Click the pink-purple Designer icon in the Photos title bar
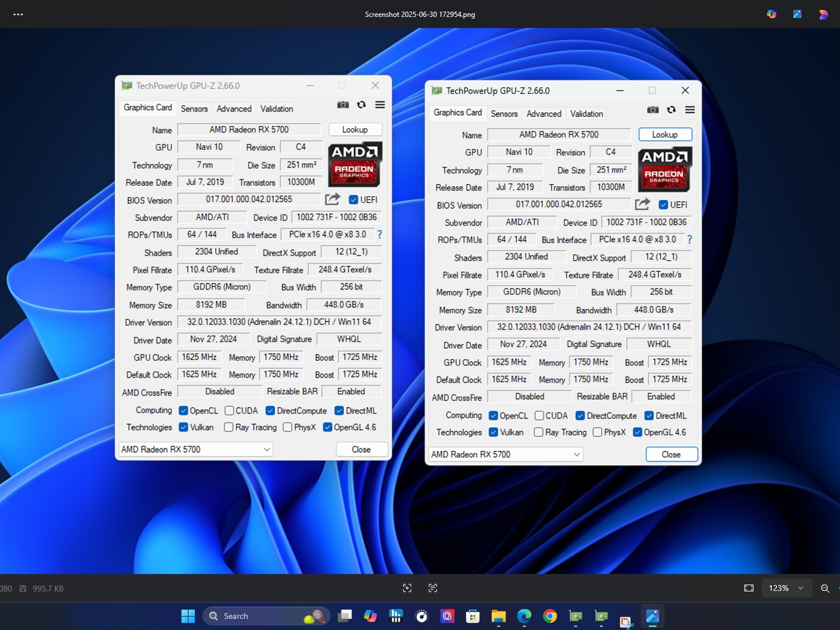 [x=823, y=14]
